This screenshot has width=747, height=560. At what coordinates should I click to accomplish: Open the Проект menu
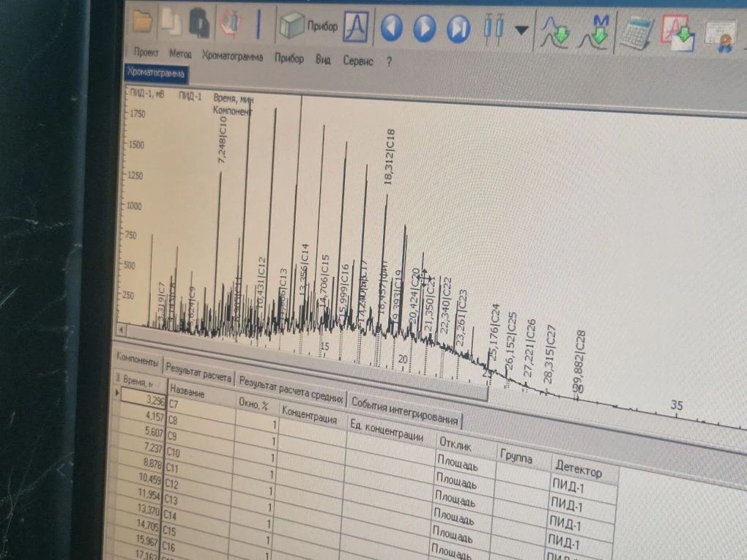(x=146, y=53)
